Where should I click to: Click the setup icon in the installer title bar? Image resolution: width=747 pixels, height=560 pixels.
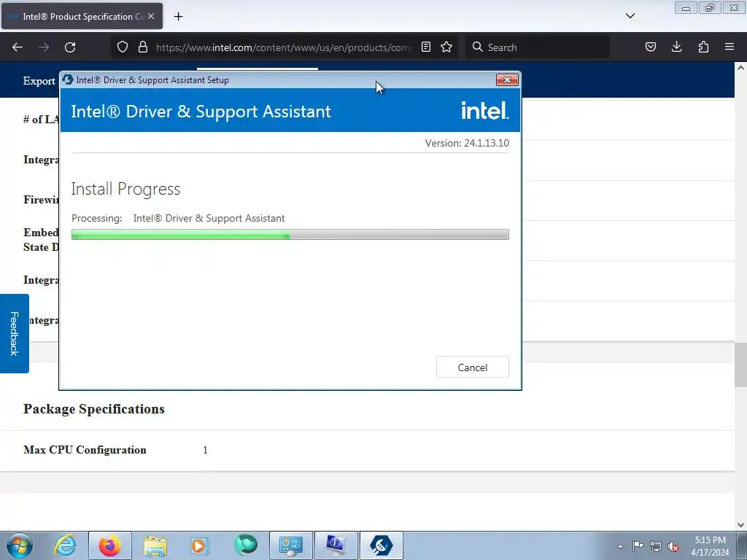pyautogui.click(x=68, y=79)
